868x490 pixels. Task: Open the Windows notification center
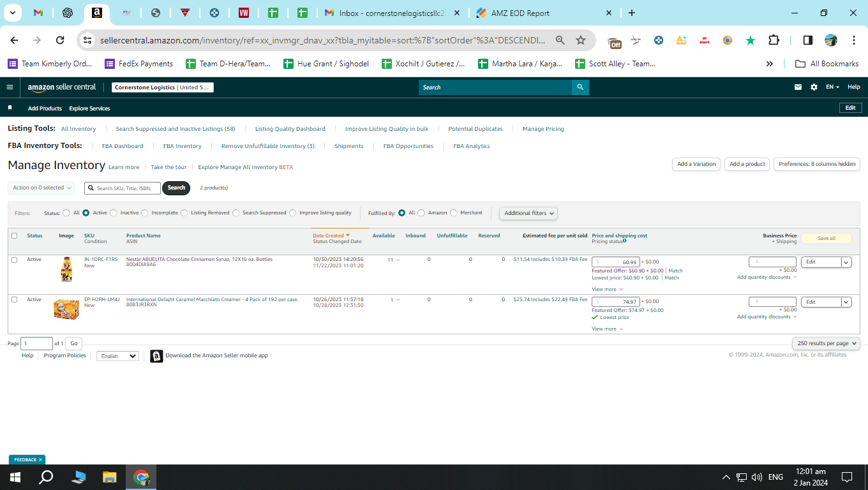pyautogui.click(x=847, y=477)
